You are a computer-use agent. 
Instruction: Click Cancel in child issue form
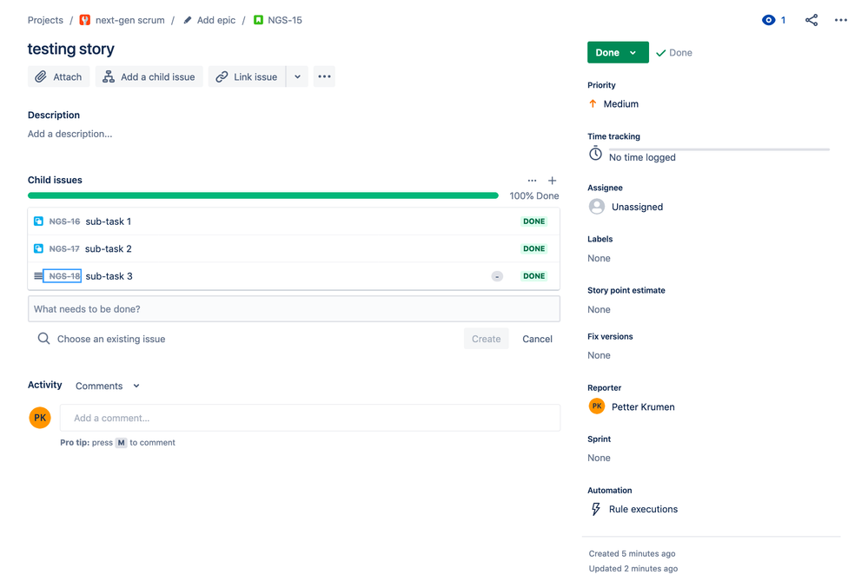(538, 339)
